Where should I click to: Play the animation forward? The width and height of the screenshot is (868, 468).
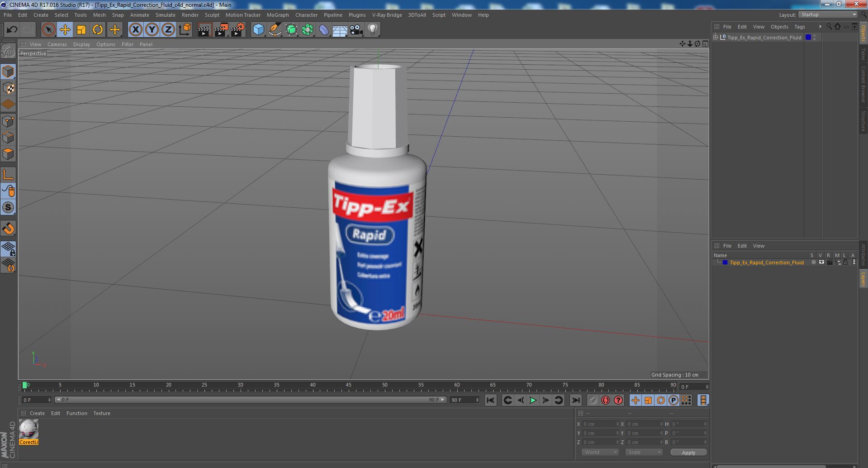click(533, 400)
